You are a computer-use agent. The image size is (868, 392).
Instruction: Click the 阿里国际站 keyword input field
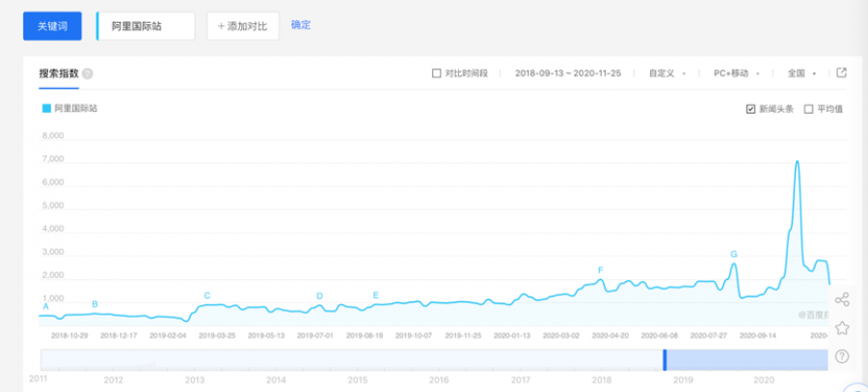pyautogui.click(x=146, y=26)
